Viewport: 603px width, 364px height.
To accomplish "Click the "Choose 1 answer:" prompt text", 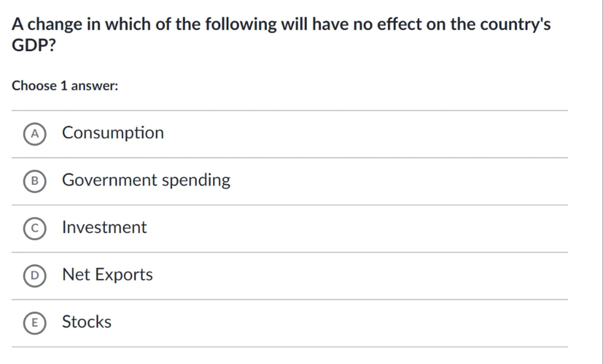I will pyautogui.click(x=65, y=86).
